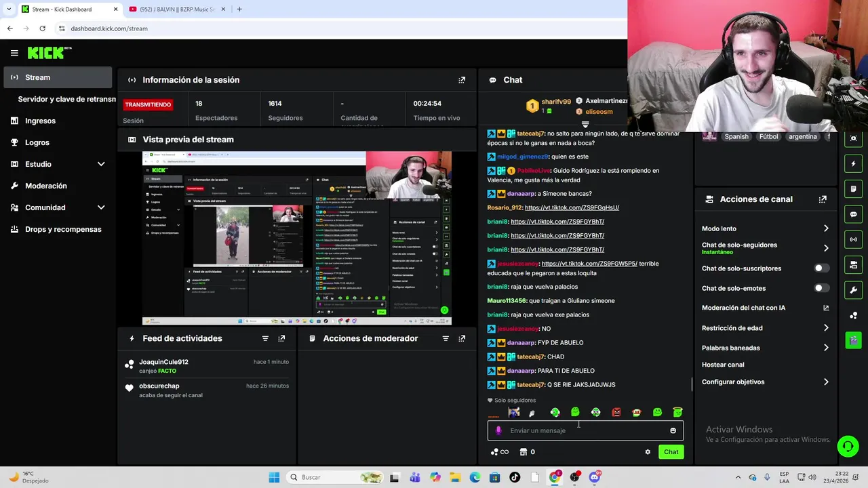
Task: Click the stream preview thumbnail
Action: 296,238
